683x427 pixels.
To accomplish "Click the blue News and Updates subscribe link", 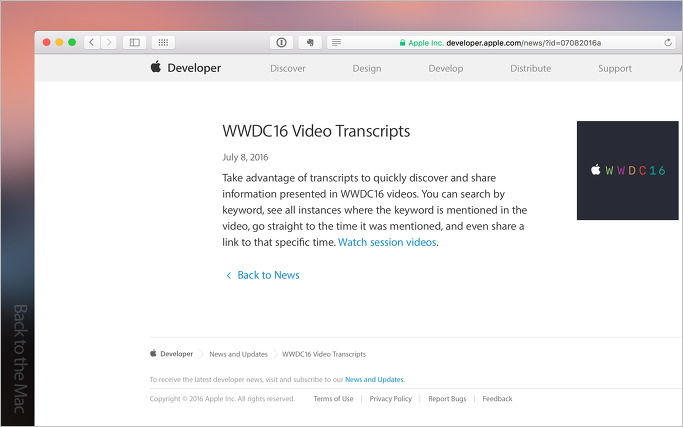I will [374, 380].
